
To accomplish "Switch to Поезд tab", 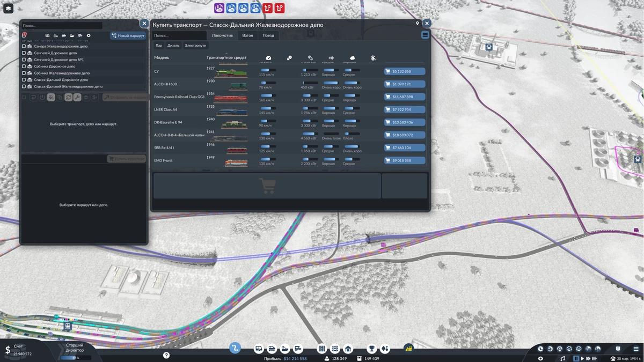I will [x=268, y=35].
